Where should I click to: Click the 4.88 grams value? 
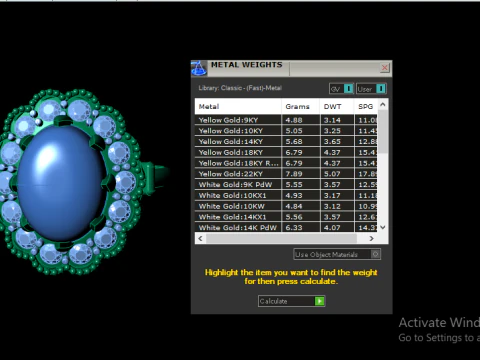294,120
